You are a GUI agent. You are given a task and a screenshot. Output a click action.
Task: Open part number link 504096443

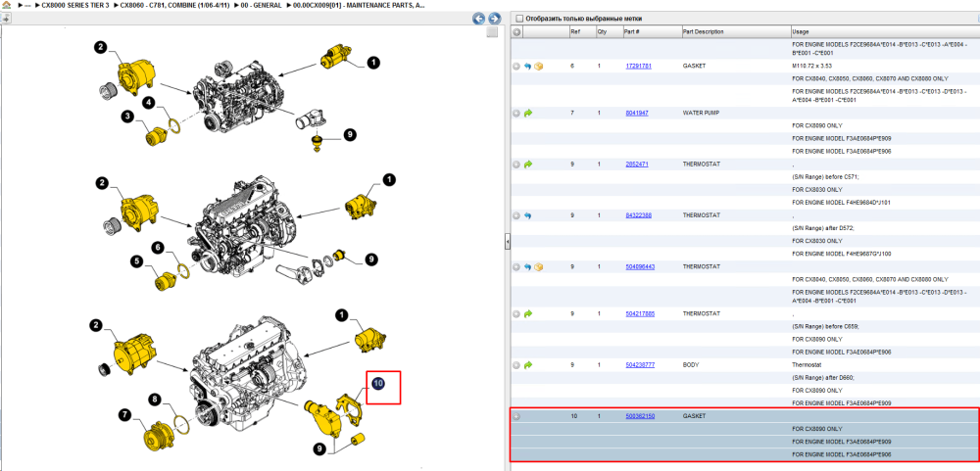640,266
